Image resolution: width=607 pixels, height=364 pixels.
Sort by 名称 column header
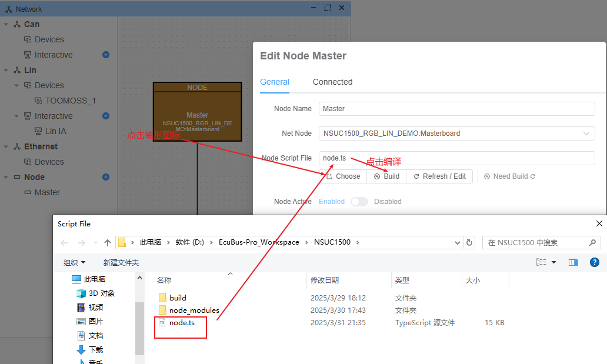pyautogui.click(x=164, y=280)
